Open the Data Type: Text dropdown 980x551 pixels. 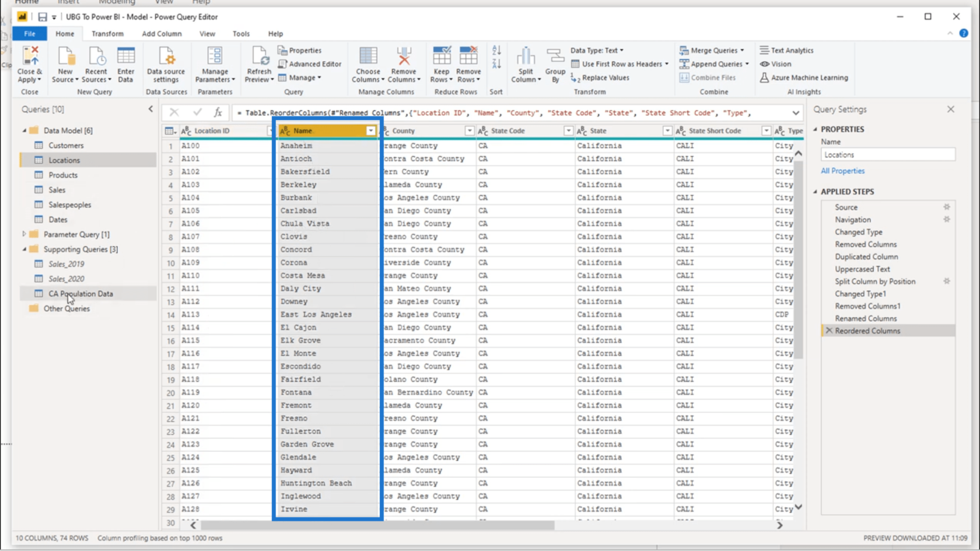[597, 50]
